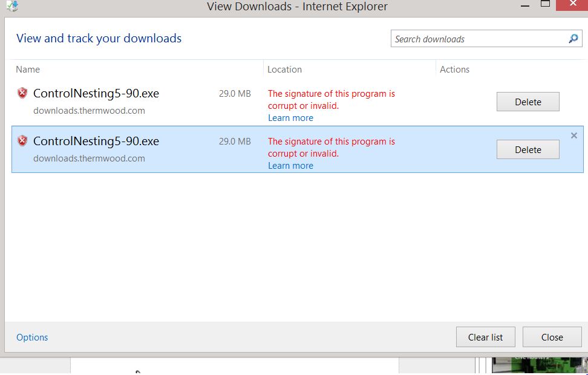The height and width of the screenshot is (375, 588).
Task: Click 29.0 MB size in highlighted row
Action: coord(235,142)
